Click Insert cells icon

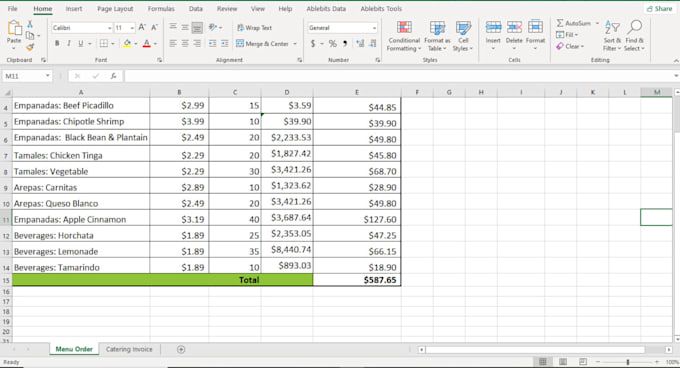(493, 27)
